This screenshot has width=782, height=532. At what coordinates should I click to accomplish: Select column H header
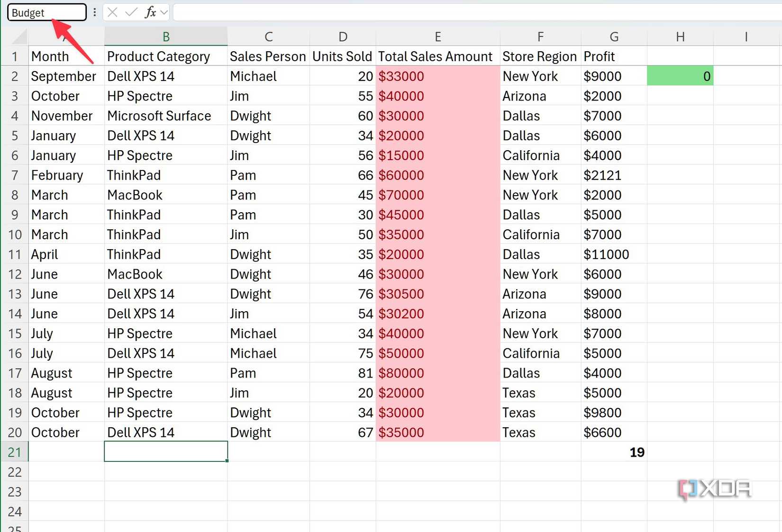point(680,36)
